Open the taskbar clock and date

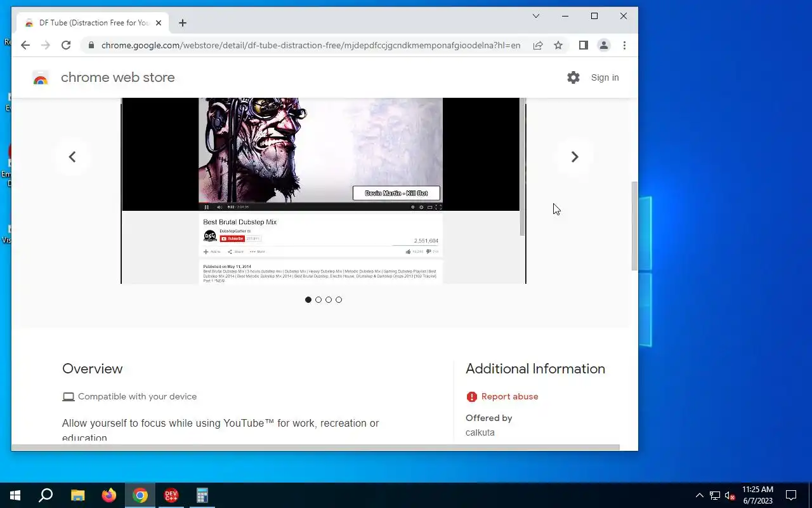(x=757, y=495)
